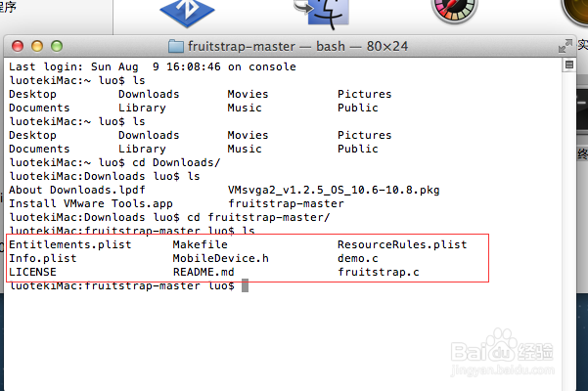
Task: Click the Entitlements.plist text in output
Action: point(70,244)
